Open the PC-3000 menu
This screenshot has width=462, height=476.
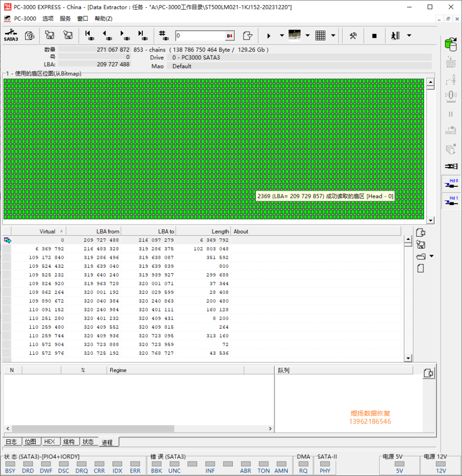point(25,19)
